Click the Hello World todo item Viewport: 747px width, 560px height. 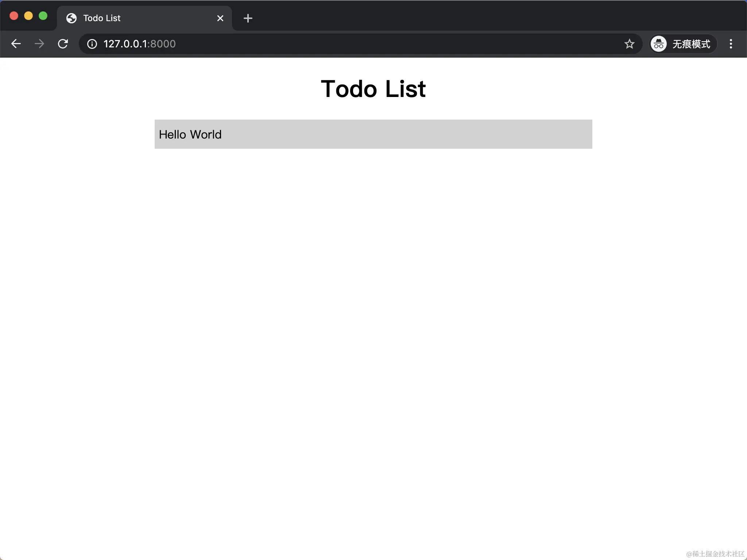tap(190, 134)
